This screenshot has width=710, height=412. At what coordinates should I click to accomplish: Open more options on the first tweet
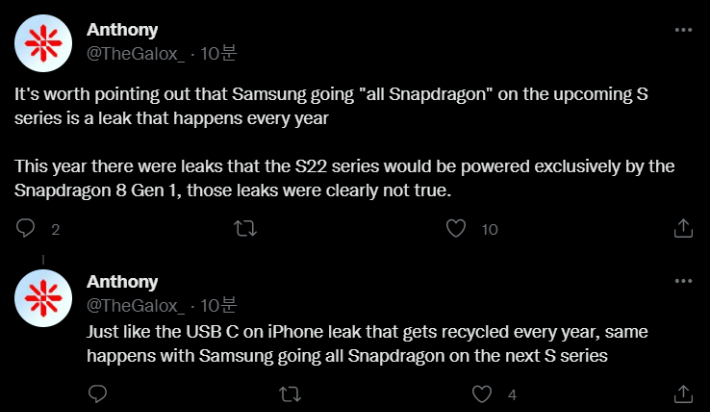click(x=683, y=30)
